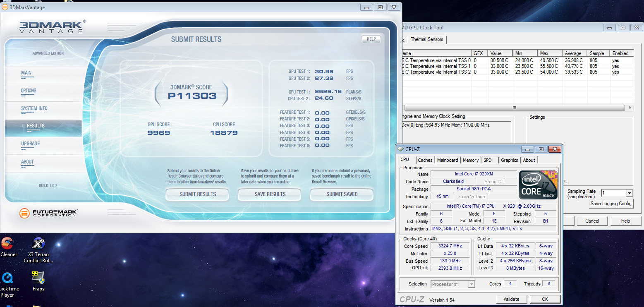Screen dimensions: 644x307
Task: Click the Multiplier x 25.0 field
Action: [x=450, y=254]
